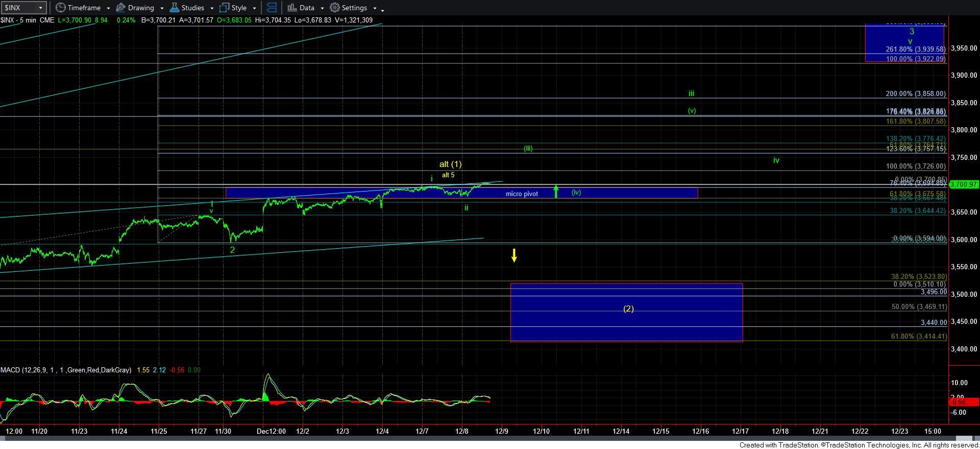Open the Settings gear button
Image resolution: width=980 pixels, height=449 pixels.
click(x=349, y=8)
